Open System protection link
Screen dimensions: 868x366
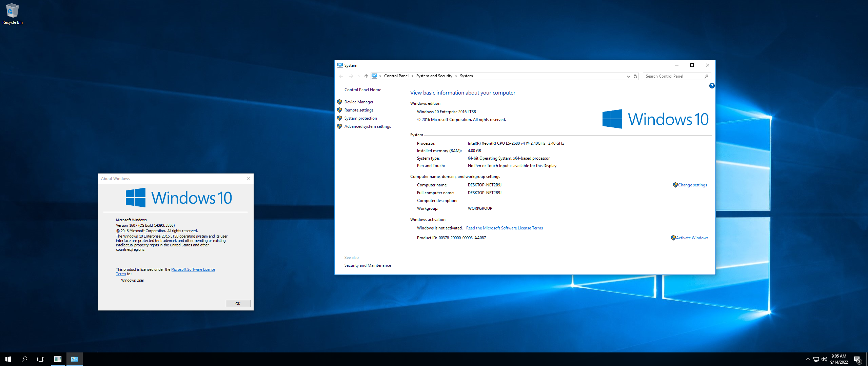click(x=360, y=118)
